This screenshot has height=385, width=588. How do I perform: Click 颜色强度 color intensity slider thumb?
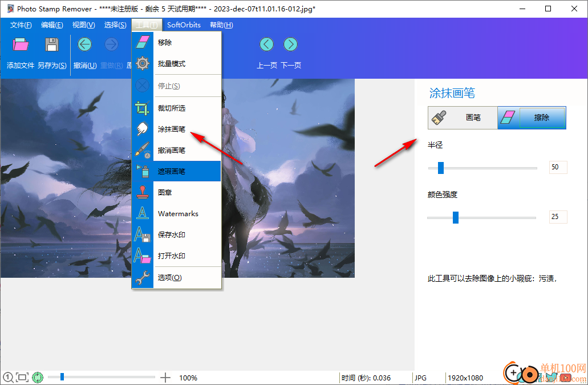coord(455,217)
